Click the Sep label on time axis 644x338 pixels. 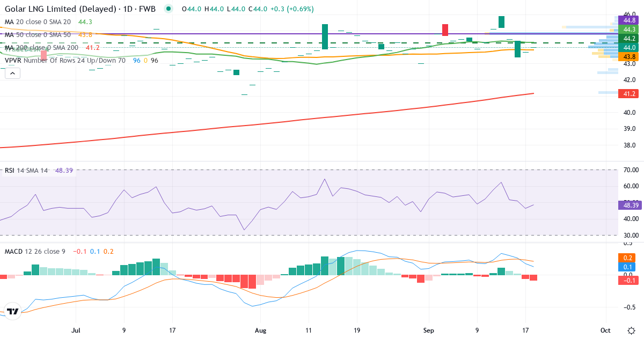(x=429, y=330)
